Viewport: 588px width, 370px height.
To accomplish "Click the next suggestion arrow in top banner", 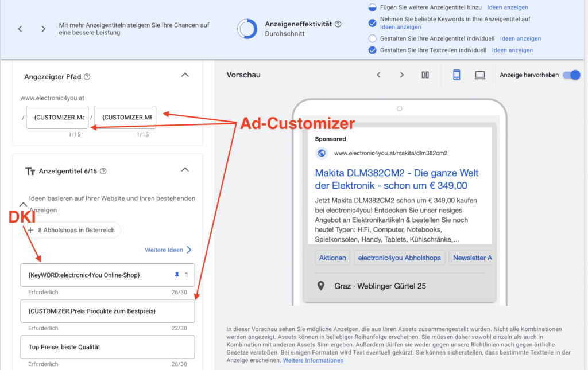I will point(44,29).
